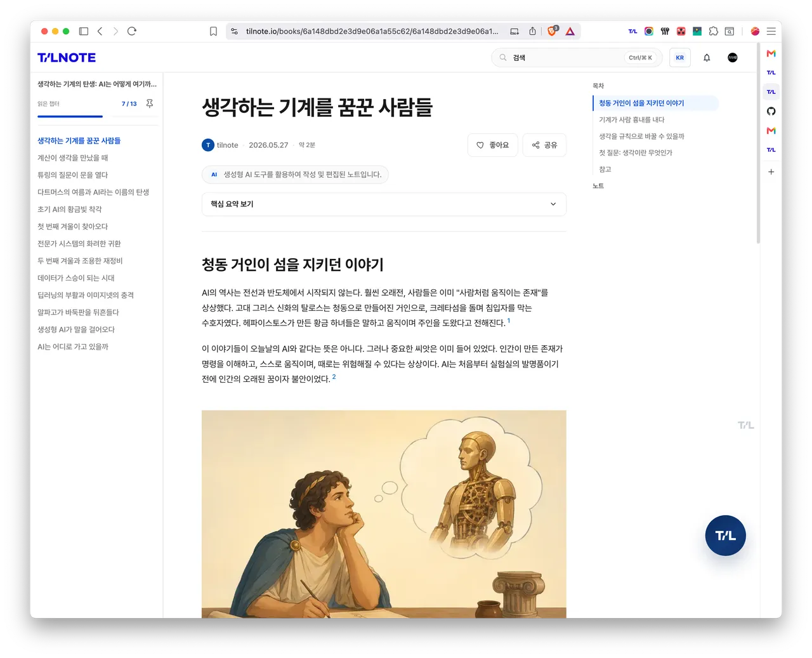Click the bookmark icon in toolbar
This screenshot has width=812, height=658.
[213, 31]
